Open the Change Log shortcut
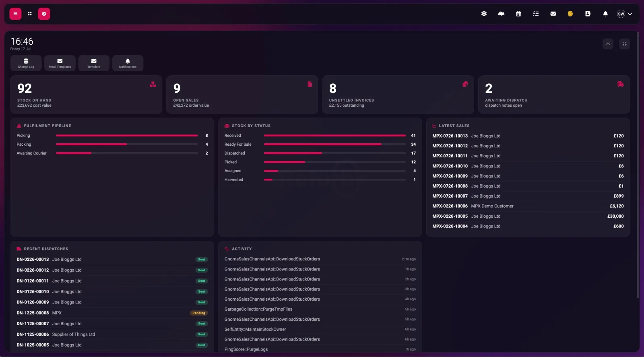 click(26, 63)
